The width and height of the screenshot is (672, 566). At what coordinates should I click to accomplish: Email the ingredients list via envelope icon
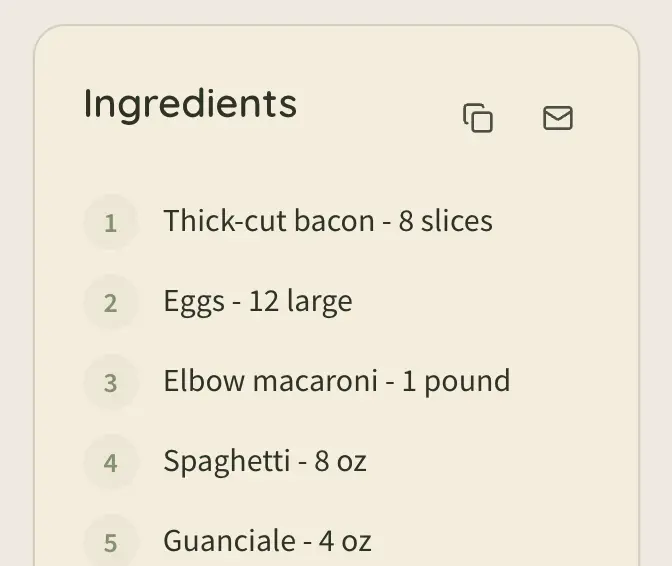pos(557,118)
